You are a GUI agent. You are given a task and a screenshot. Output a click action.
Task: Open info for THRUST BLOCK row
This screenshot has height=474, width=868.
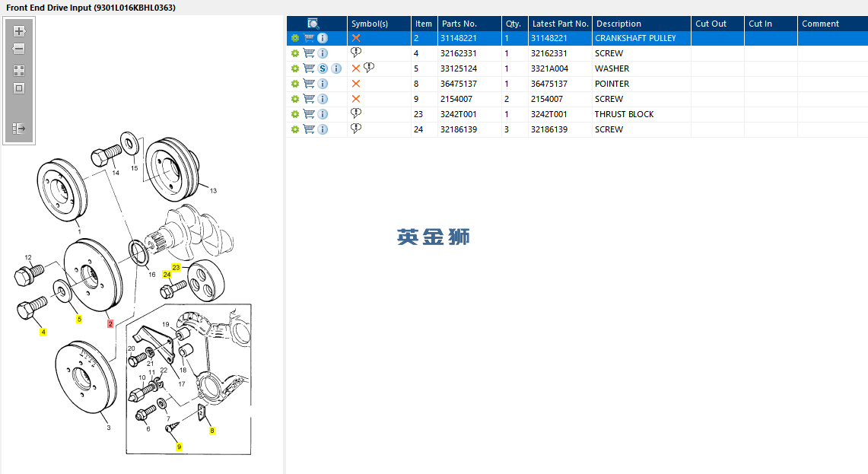pos(323,114)
